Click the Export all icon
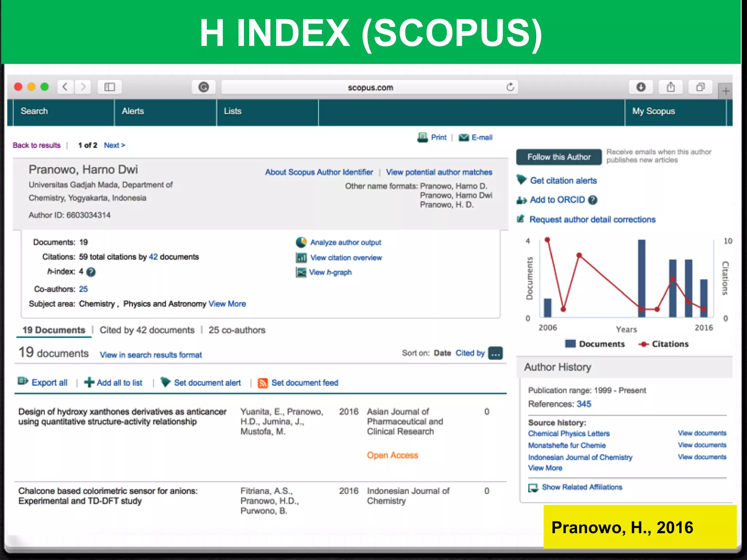This screenshot has height=560, width=747. pyautogui.click(x=23, y=381)
